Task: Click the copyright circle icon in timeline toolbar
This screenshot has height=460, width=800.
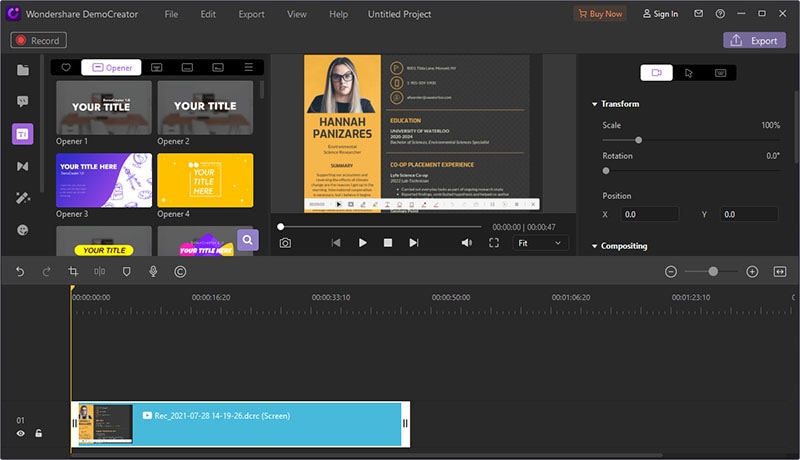Action: pos(180,272)
